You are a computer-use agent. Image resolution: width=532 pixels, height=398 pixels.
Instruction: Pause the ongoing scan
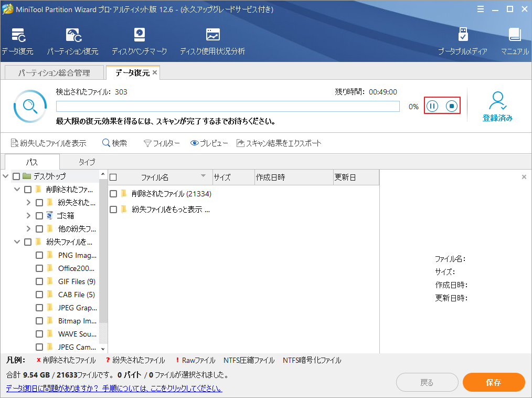point(432,106)
